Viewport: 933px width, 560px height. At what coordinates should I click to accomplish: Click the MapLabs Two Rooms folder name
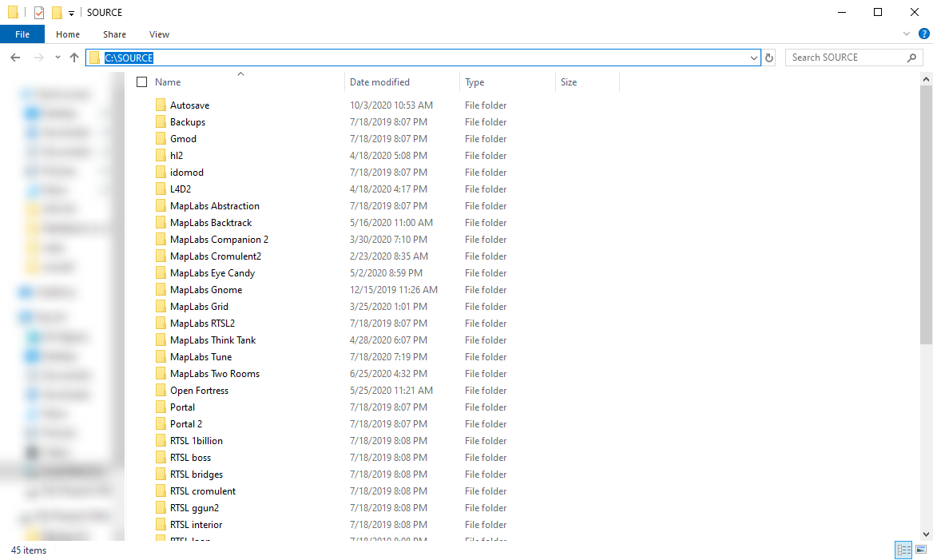215,374
